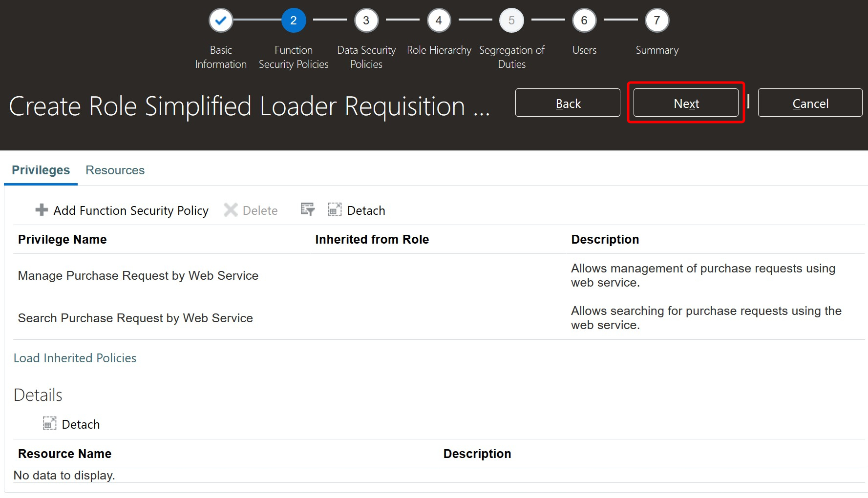Select the Search Purchase Request row
Image resolution: width=868 pixels, height=498 pixels.
(135, 318)
